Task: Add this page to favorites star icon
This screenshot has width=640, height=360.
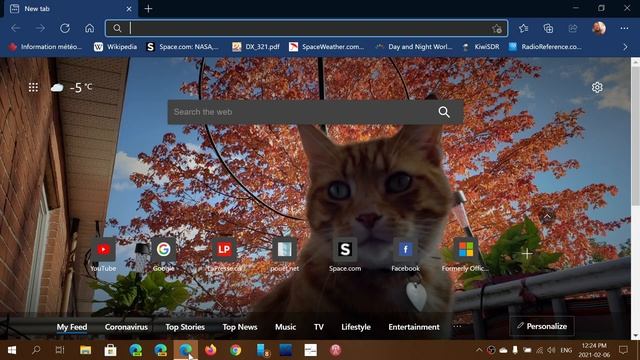Action: (497, 29)
